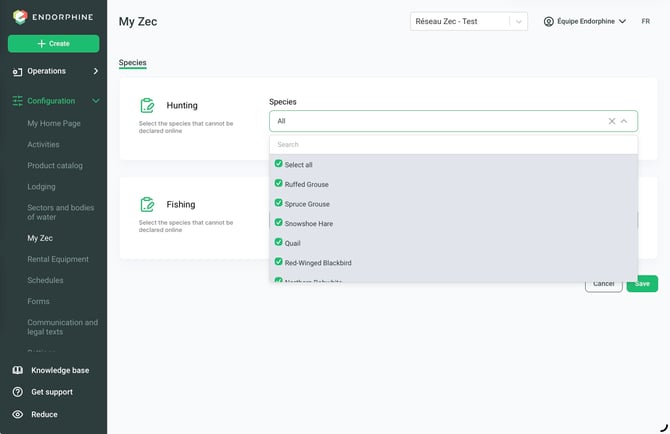The image size is (670, 434).
Task: Open Rental Equipment in sidebar
Action: pyautogui.click(x=58, y=259)
